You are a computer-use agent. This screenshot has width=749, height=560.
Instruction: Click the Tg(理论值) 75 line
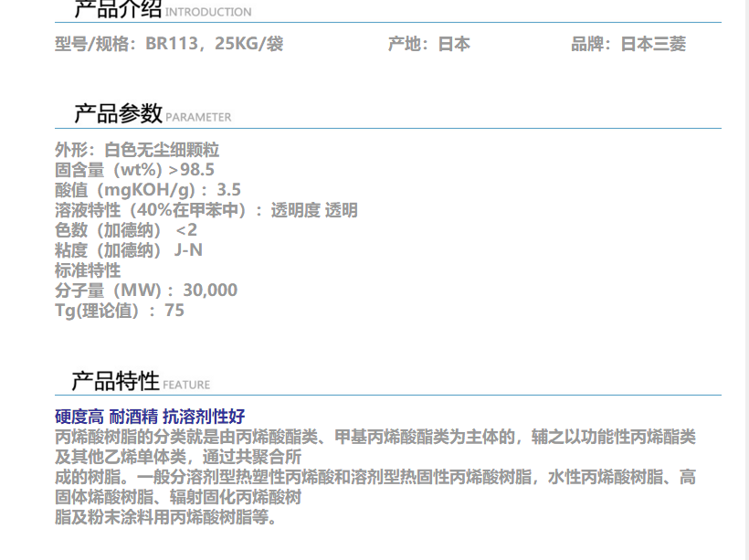tap(120, 311)
